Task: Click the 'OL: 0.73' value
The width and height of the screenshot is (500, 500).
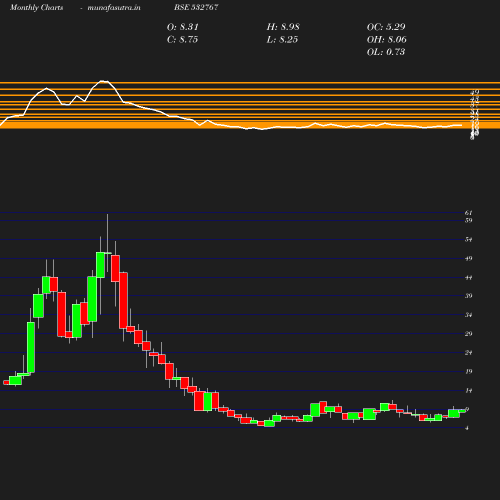Action: coord(386,52)
